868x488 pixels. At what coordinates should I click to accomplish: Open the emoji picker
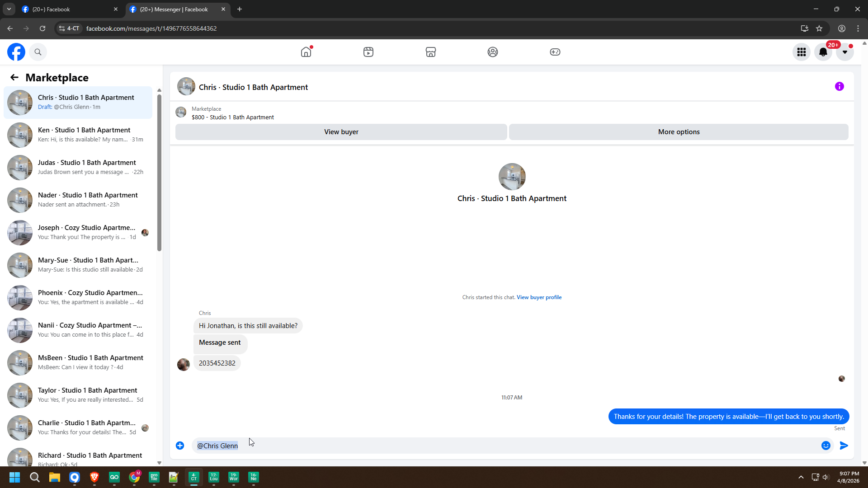coord(826,446)
